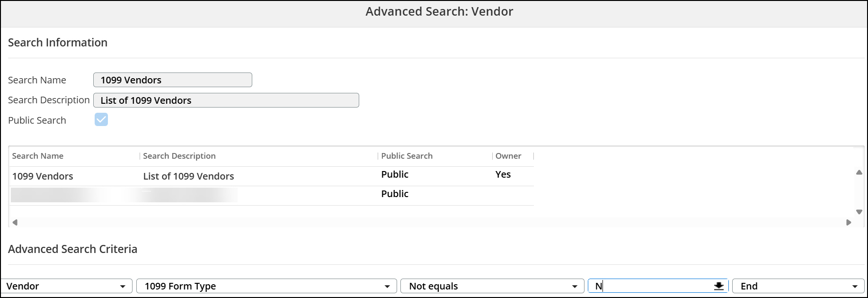This screenshot has height=298, width=868.
Task: Sort by Owner column header
Action: tap(508, 156)
